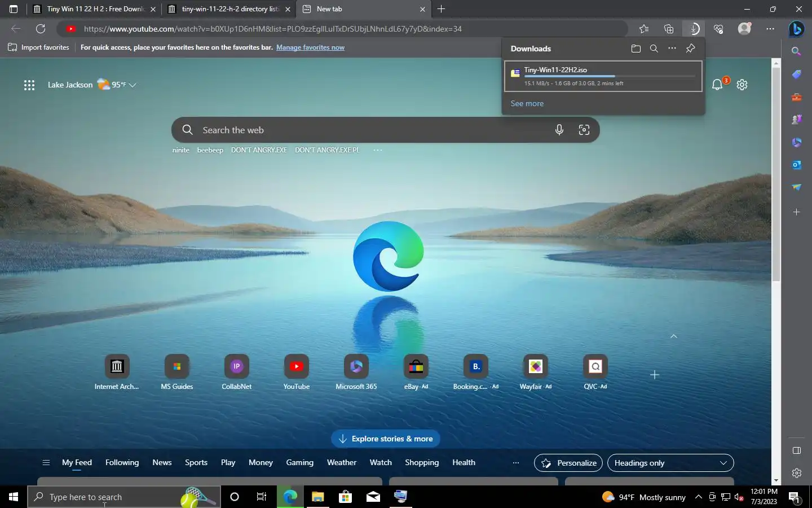The width and height of the screenshot is (812, 508).
Task: Open MS Guides quick link tile
Action: click(177, 373)
